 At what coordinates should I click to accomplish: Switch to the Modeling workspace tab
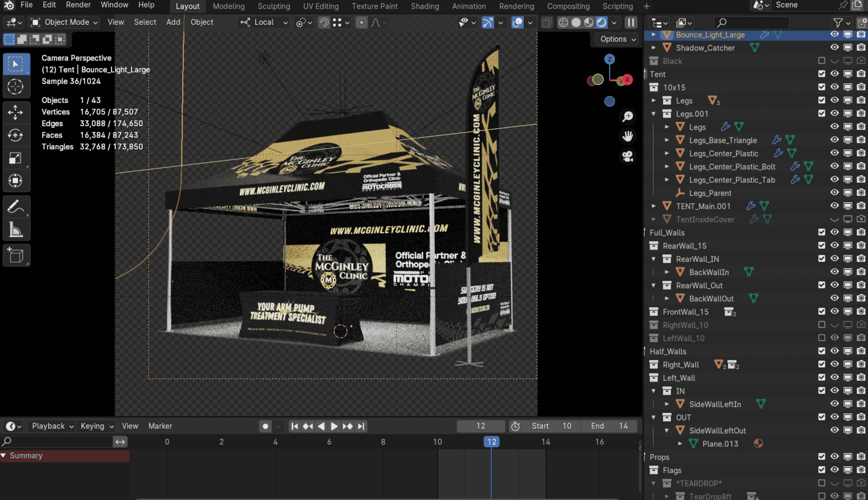pos(229,6)
